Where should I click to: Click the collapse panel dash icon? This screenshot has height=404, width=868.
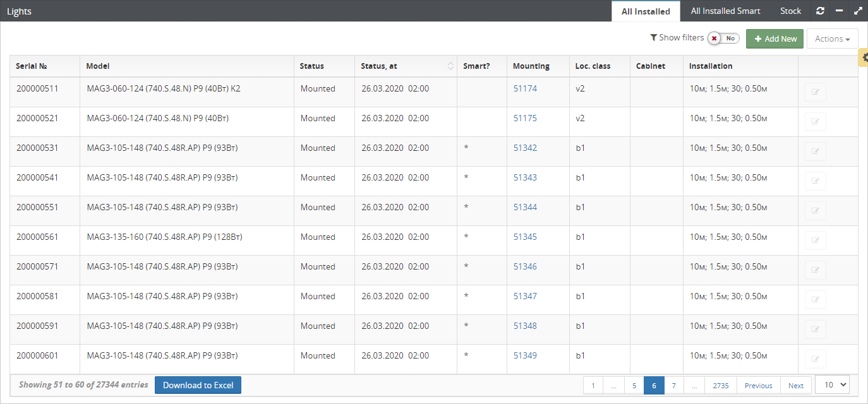(839, 11)
